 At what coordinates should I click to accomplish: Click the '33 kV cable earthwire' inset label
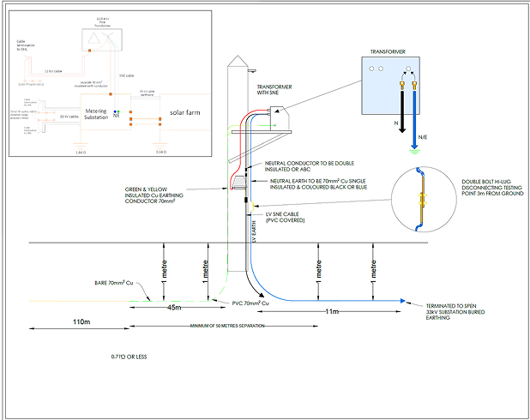point(147,93)
